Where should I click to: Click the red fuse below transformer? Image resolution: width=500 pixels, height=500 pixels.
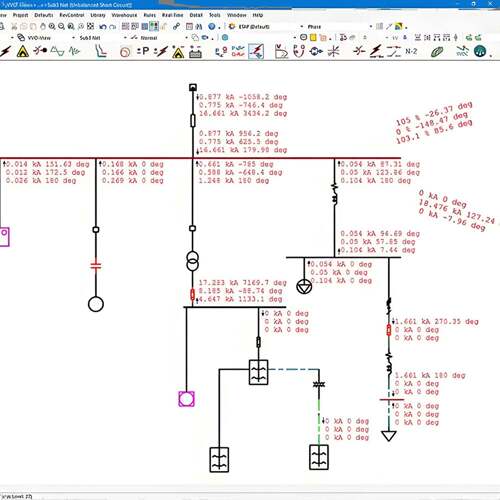tap(192, 295)
